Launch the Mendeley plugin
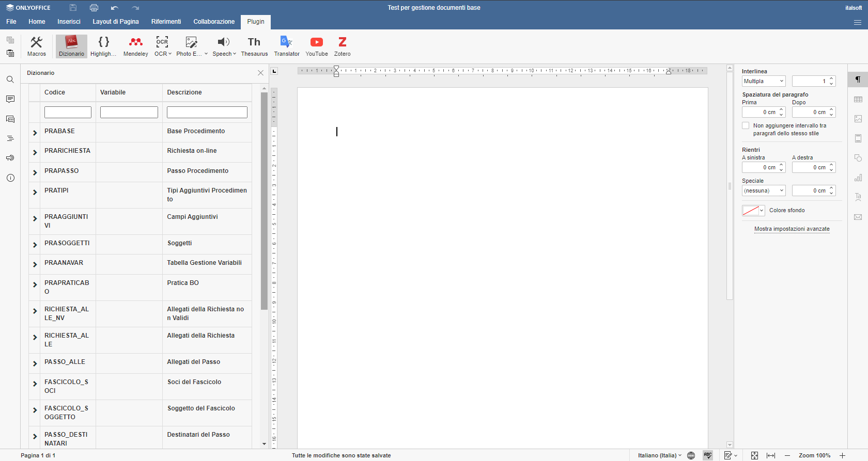Screen dimensions: 868x461 [135, 46]
